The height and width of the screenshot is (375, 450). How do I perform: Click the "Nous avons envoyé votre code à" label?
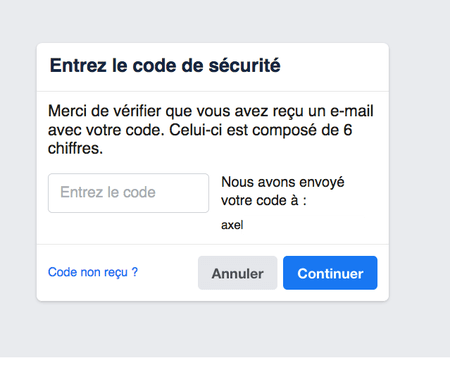pos(283,191)
